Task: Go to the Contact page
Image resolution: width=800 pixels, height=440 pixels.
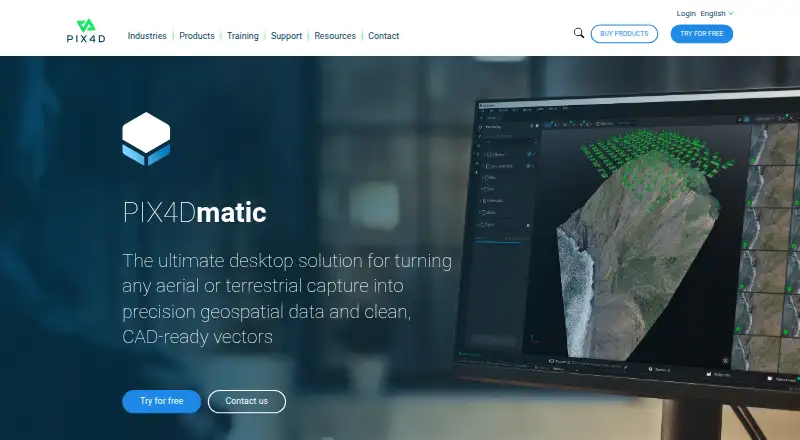Action: click(x=384, y=36)
